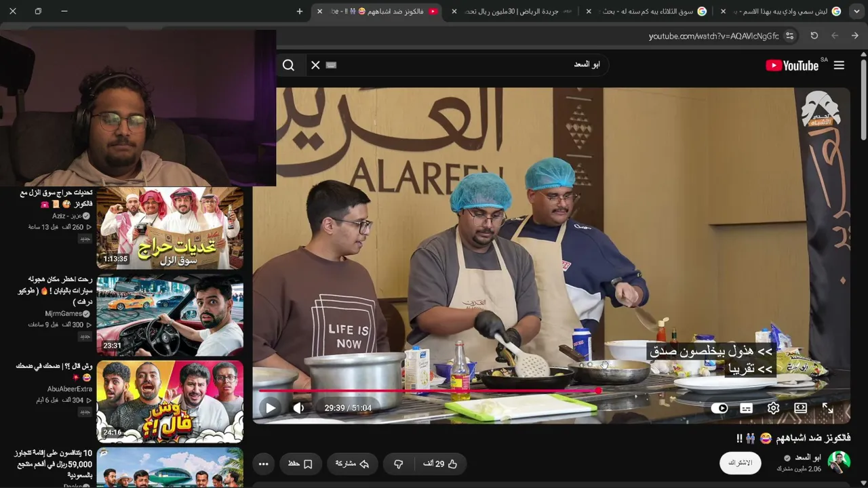This screenshot has height=488, width=868.
Task: Click the 2.06 مليون مشترك subscriber count
Action: click(x=799, y=469)
